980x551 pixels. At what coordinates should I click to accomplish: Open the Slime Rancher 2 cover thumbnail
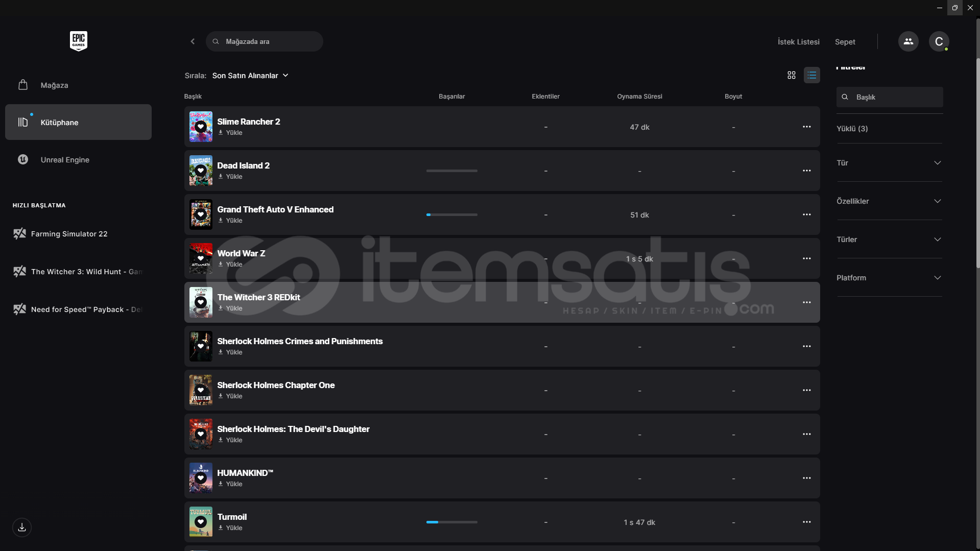201,127
